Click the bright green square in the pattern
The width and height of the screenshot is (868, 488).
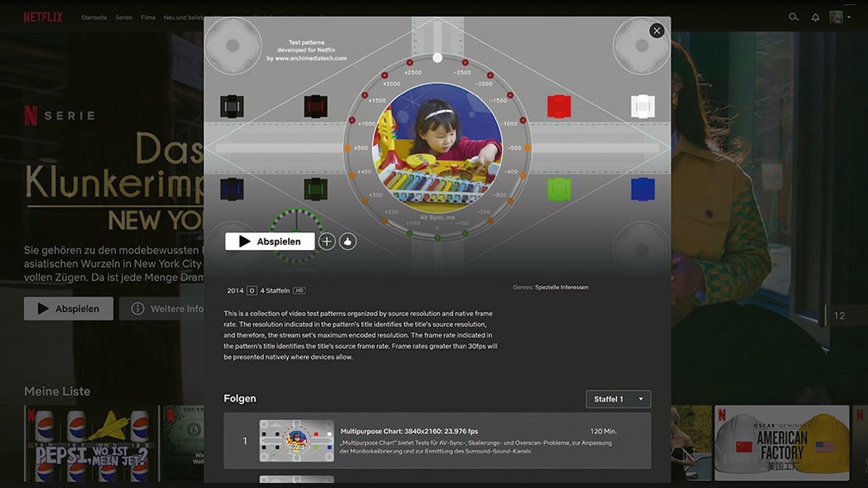tap(559, 189)
